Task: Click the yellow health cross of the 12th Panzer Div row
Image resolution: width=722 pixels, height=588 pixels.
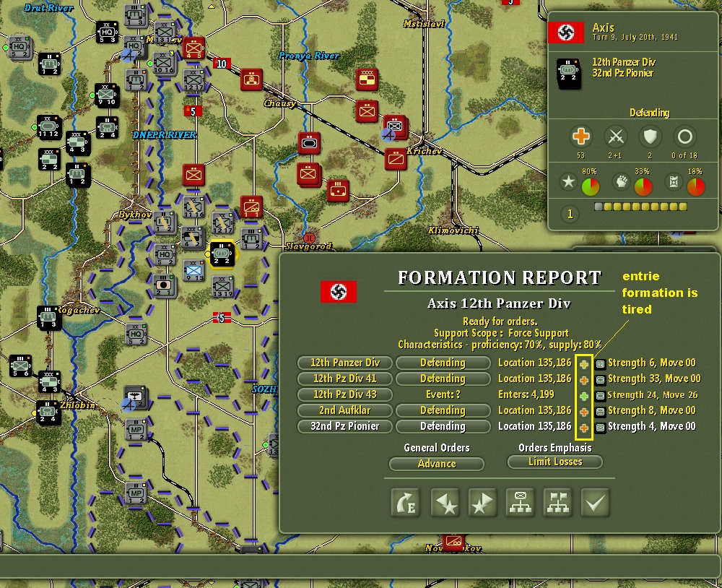Action: [x=584, y=364]
